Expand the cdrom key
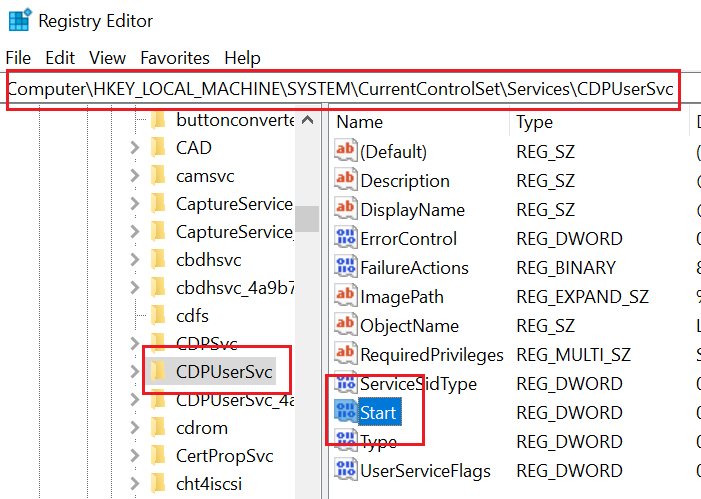701x499 pixels. point(135,428)
